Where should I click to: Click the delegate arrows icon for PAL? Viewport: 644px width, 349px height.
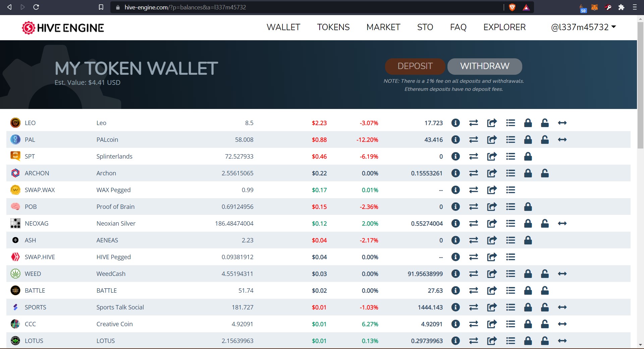(562, 140)
